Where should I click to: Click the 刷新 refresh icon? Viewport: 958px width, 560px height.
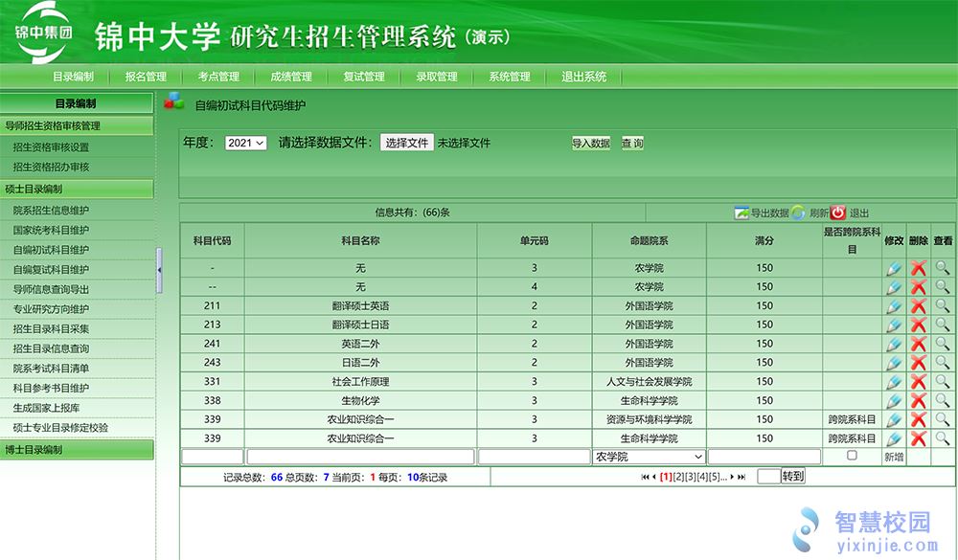pos(796,213)
